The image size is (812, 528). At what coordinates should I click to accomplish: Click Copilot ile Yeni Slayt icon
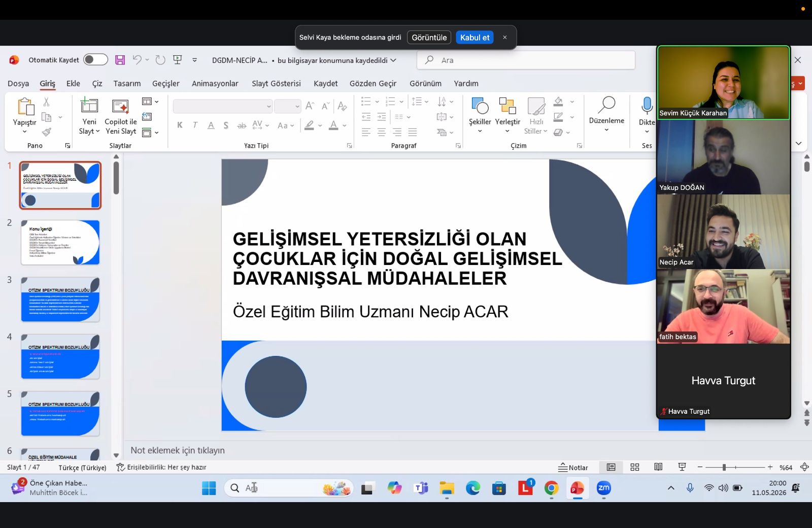(120, 106)
